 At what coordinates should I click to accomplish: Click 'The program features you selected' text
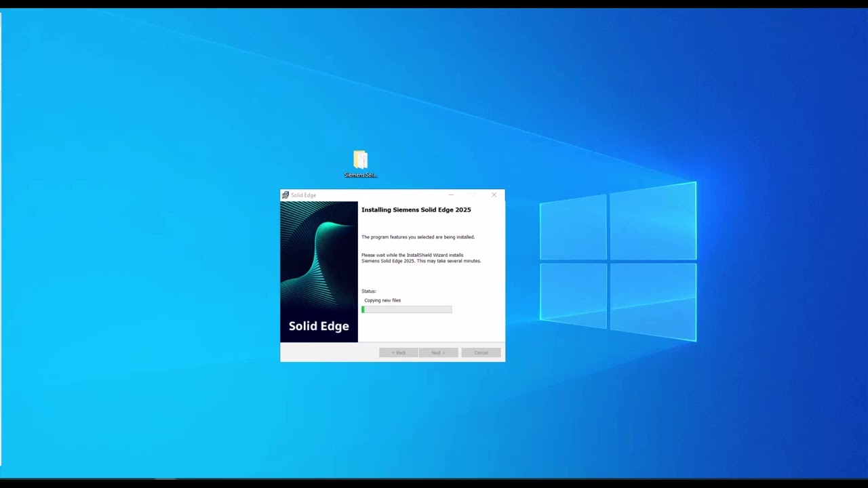418,237
